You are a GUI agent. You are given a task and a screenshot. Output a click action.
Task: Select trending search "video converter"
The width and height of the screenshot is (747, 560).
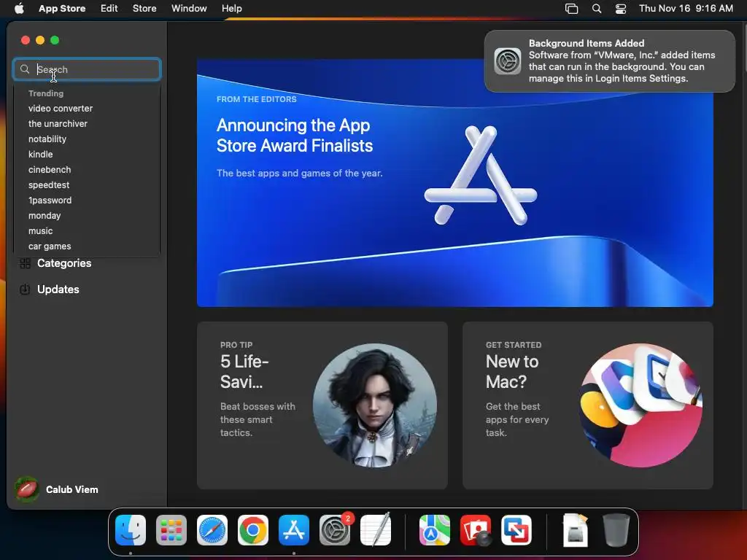tap(61, 109)
